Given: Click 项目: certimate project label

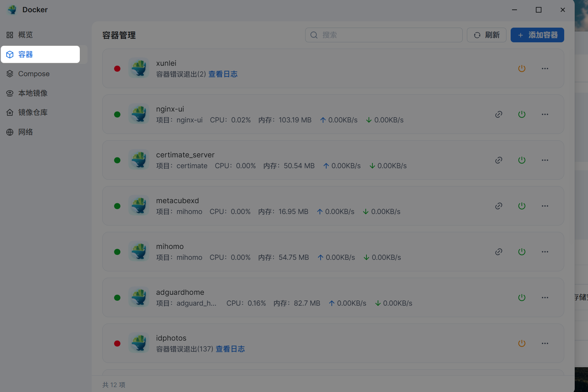Looking at the screenshot, I should [182, 166].
